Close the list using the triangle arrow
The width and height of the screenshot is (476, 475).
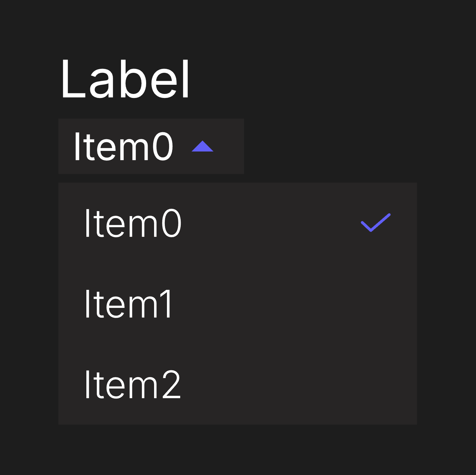pos(202,147)
